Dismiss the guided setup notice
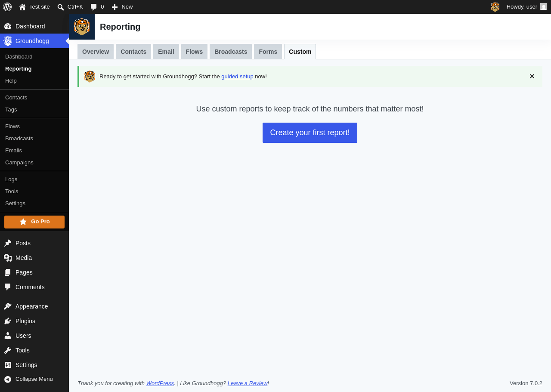 (x=532, y=76)
